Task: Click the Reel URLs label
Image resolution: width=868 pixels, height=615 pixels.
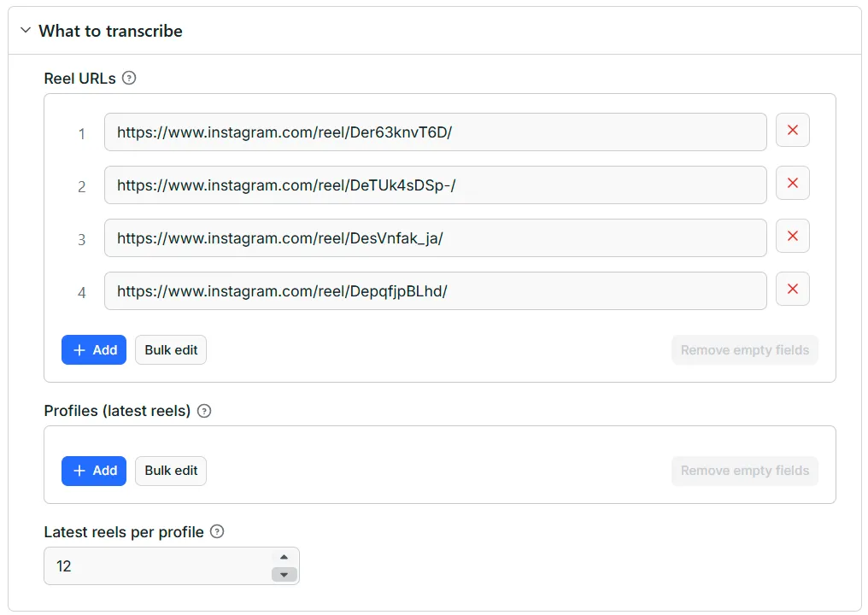Action: 79,79
